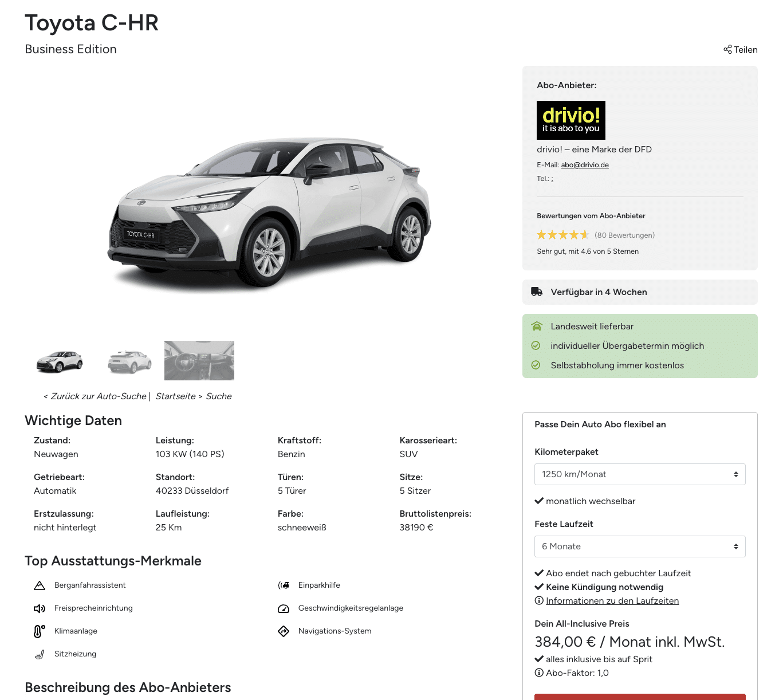Click the Beschreibung des Abo-Anbieters heading

(x=128, y=687)
